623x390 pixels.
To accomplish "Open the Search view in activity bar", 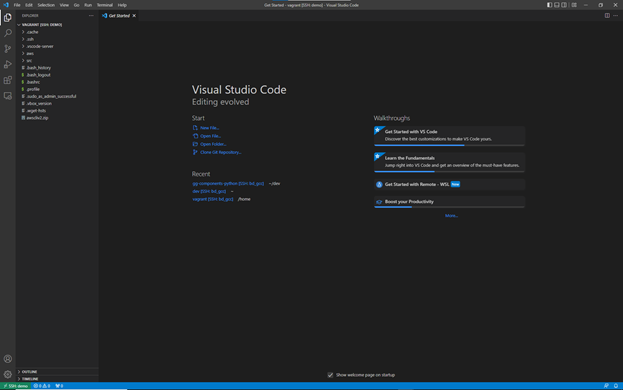I will click(x=8, y=33).
